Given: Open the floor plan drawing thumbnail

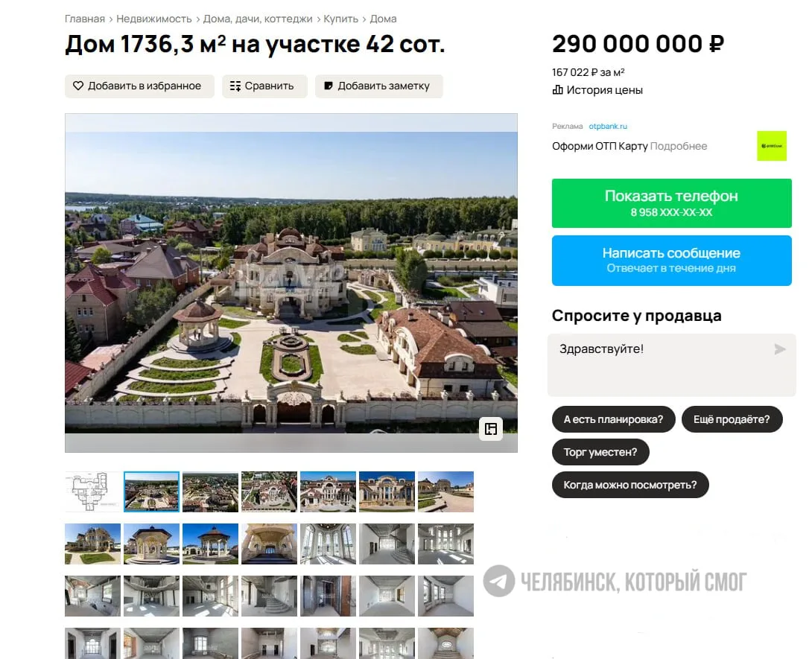Looking at the screenshot, I should pyautogui.click(x=92, y=491).
